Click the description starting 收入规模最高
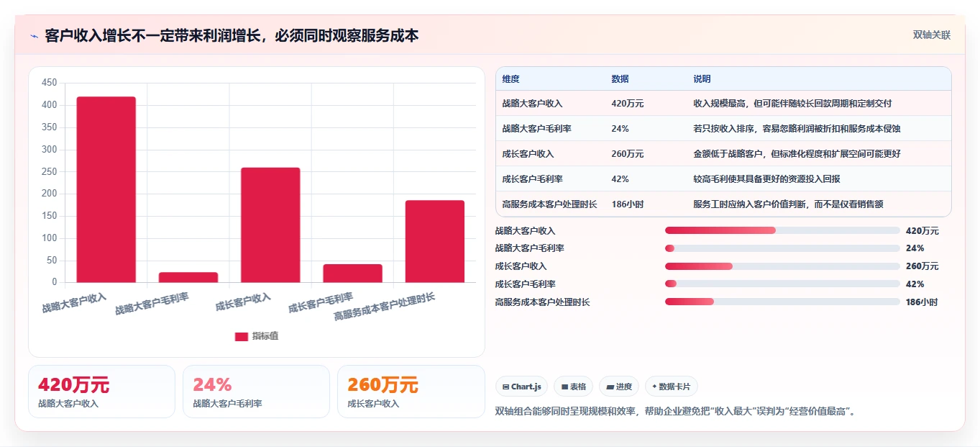The image size is (980, 447). point(792,103)
